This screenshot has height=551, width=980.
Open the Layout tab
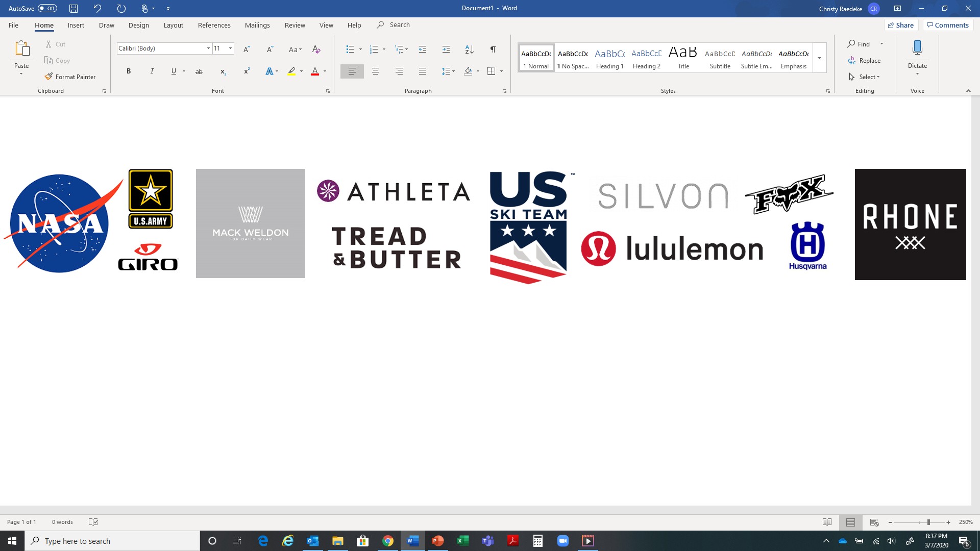[x=174, y=25]
